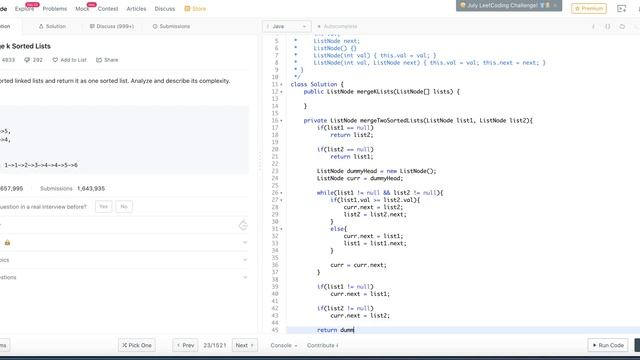
Task: Click the heart icon for Add to List
Action: (55, 60)
